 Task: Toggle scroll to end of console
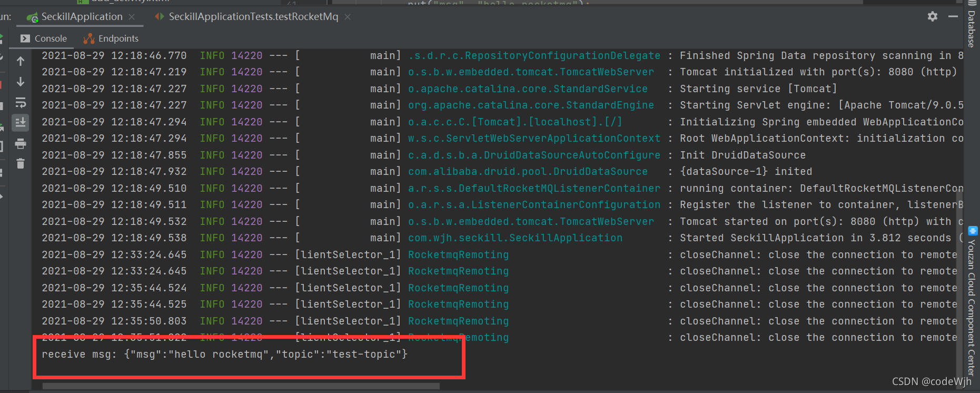(21, 123)
